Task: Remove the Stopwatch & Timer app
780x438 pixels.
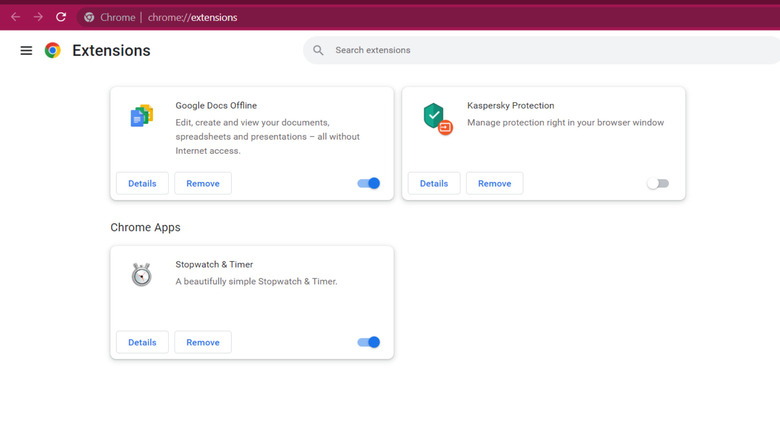Action: 203,342
